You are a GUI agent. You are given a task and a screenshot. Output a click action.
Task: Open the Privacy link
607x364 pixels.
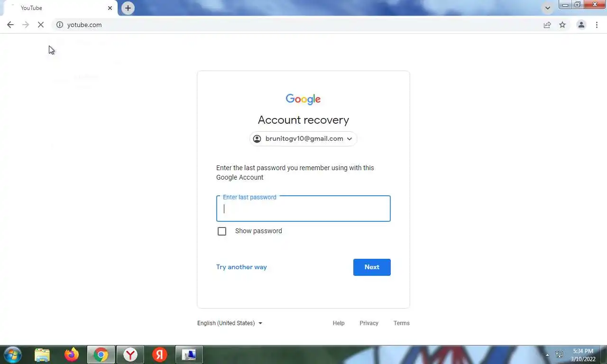tap(369, 323)
